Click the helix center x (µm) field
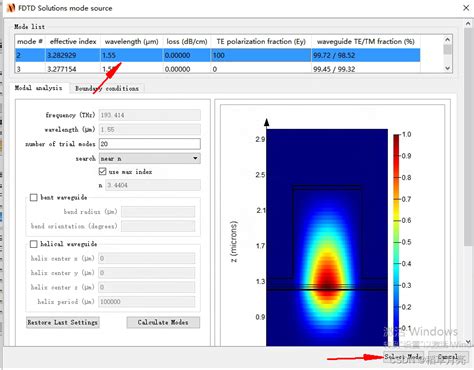The width and height of the screenshot is (474, 370). point(146,258)
